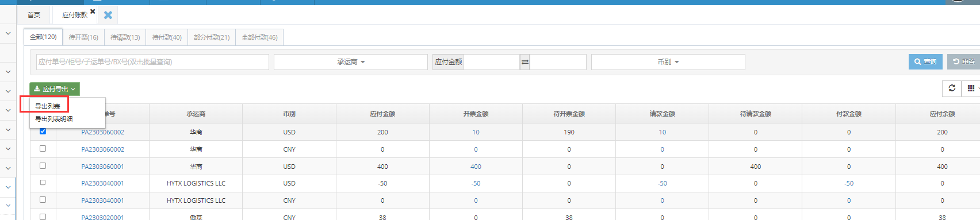Click 待请款金额 value 400 for PA2303060001

755,167
